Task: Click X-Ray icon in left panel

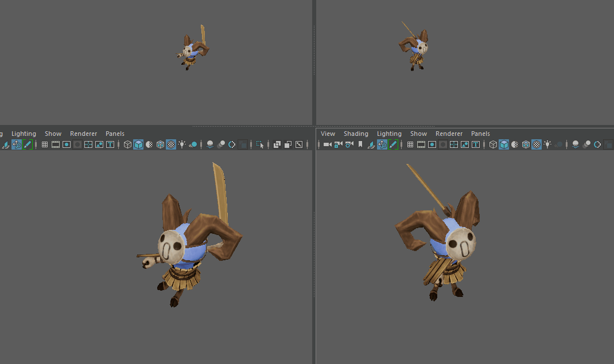Action: coord(277,144)
